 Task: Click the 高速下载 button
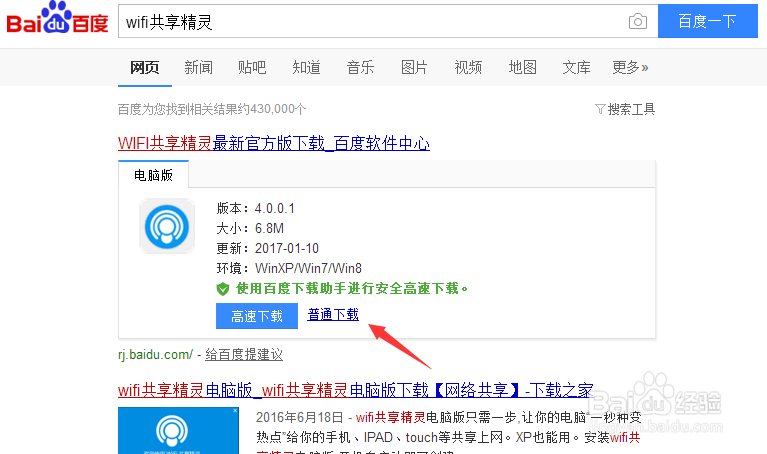[257, 316]
